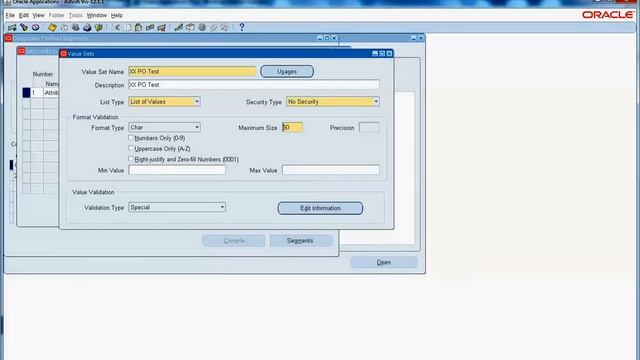Click the Precision field
Image resolution: width=640 pixels, height=360 pixels.
tap(369, 128)
